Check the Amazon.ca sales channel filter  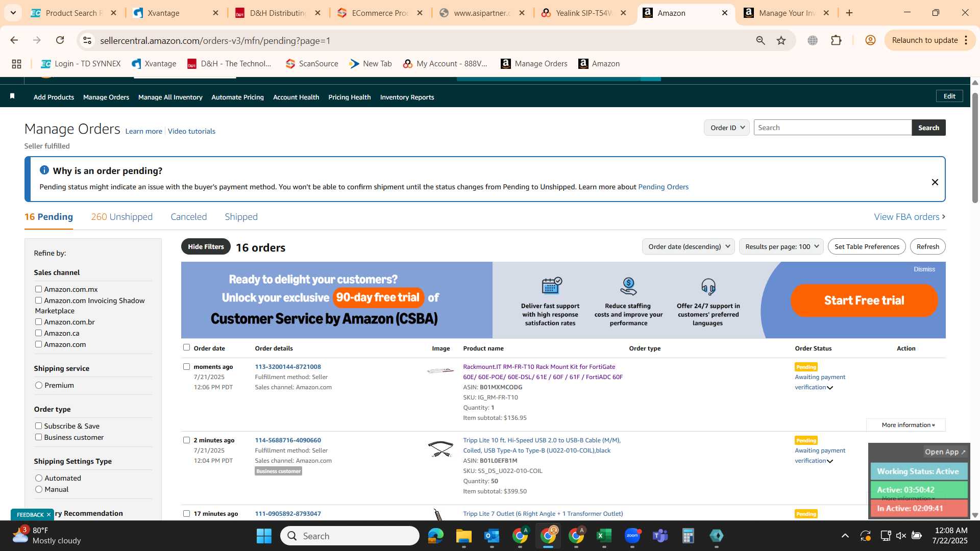[38, 333]
